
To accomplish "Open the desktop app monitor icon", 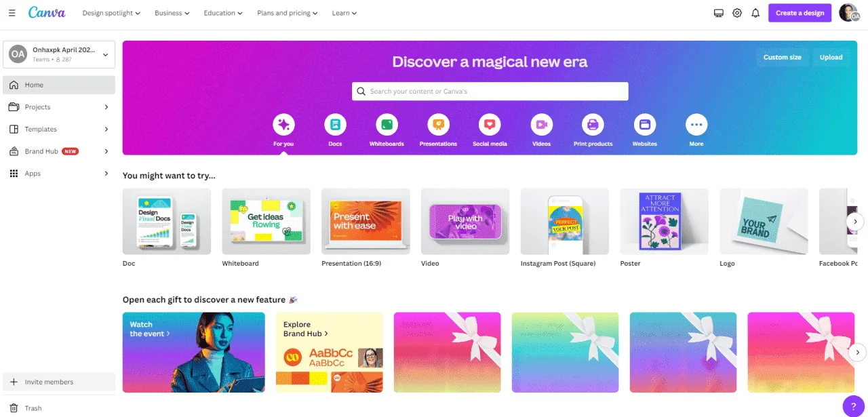I will pos(719,13).
